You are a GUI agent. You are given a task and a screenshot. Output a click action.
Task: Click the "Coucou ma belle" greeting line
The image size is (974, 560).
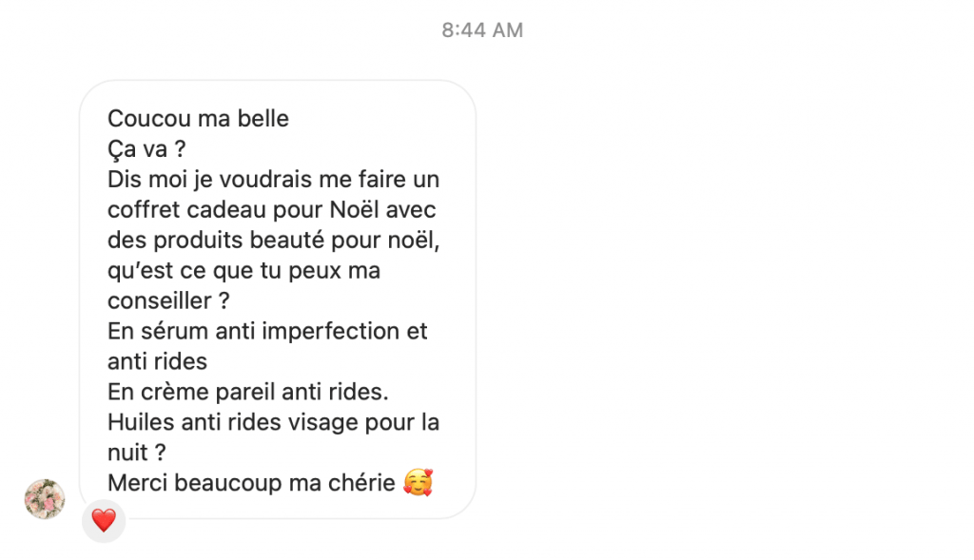click(198, 119)
